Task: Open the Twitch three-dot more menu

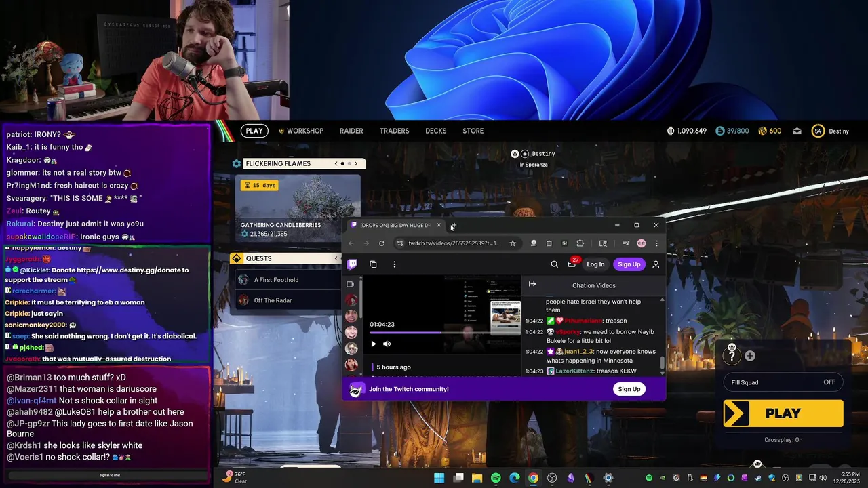Action: click(x=394, y=264)
